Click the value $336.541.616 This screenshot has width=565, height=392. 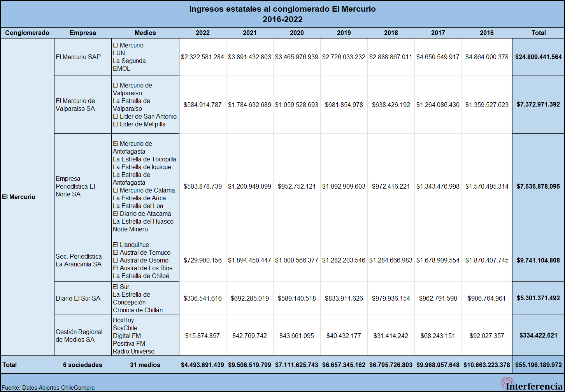[x=202, y=298]
